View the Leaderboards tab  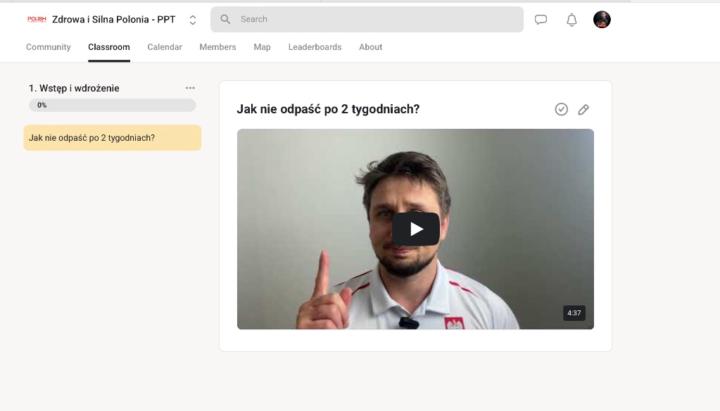click(315, 47)
